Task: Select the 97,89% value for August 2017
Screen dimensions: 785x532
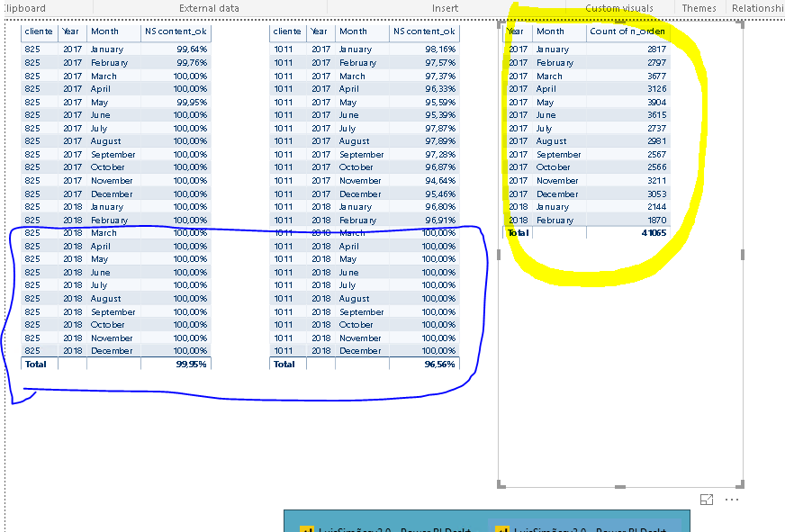Action: [440, 141]
